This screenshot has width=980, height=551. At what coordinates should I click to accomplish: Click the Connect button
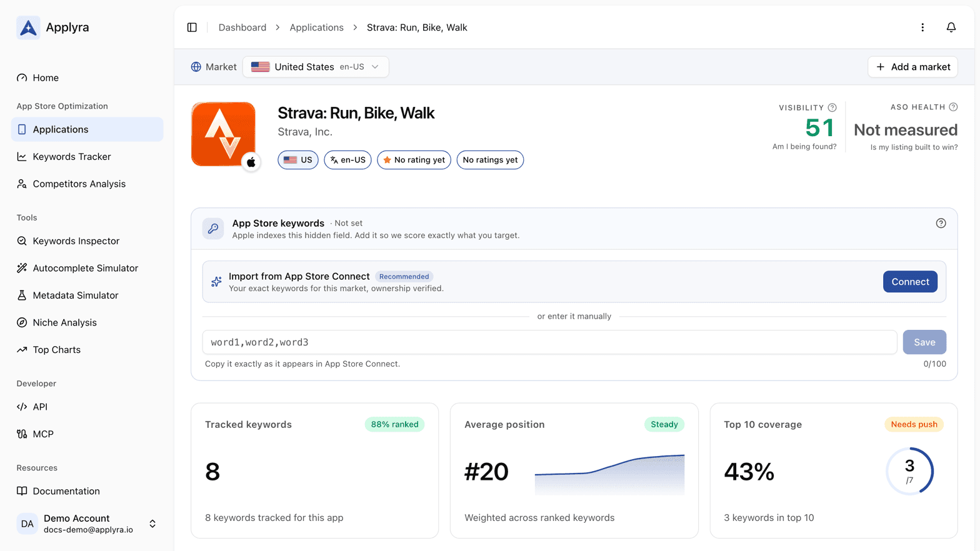(x=910, y=282)
